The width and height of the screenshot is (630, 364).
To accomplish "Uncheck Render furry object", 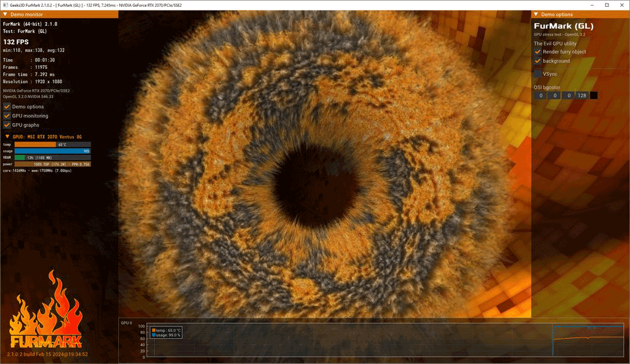I will point(538,52).
